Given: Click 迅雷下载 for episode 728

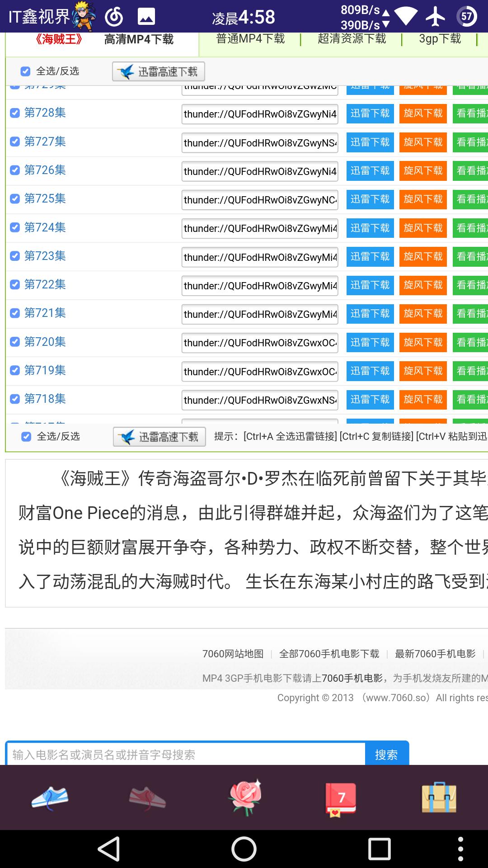Looking at the screenshot, I should click(x=370, y=113).
